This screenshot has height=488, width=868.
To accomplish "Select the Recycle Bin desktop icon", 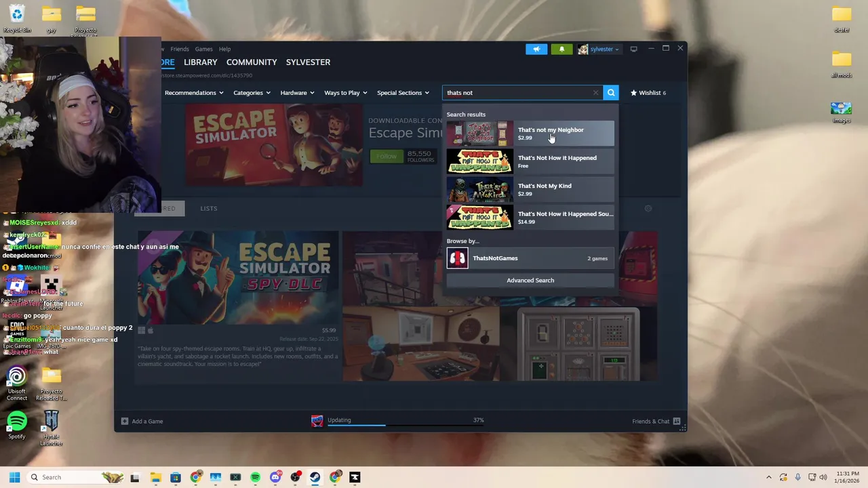I will pyautogui.click(x=17, y=18).
